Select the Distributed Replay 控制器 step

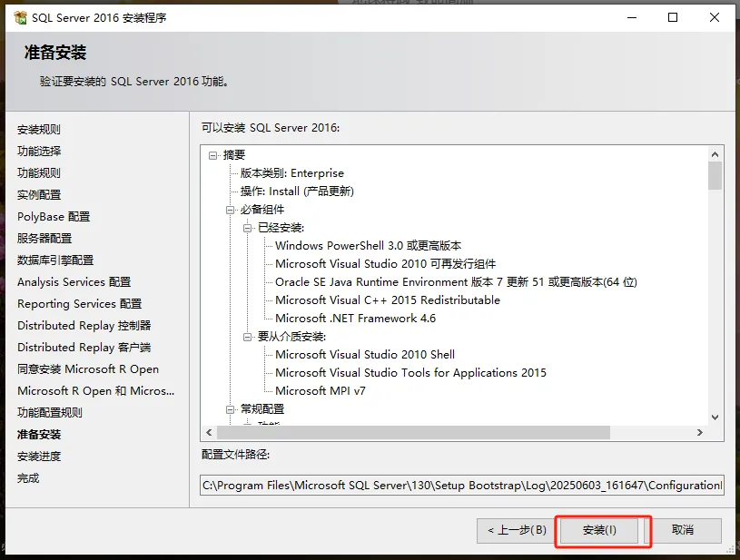point(84,326)
